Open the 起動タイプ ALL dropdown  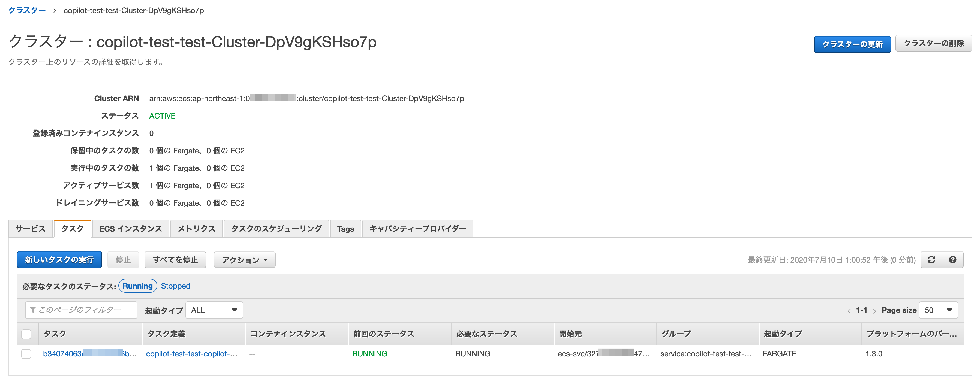coord(214,310)
